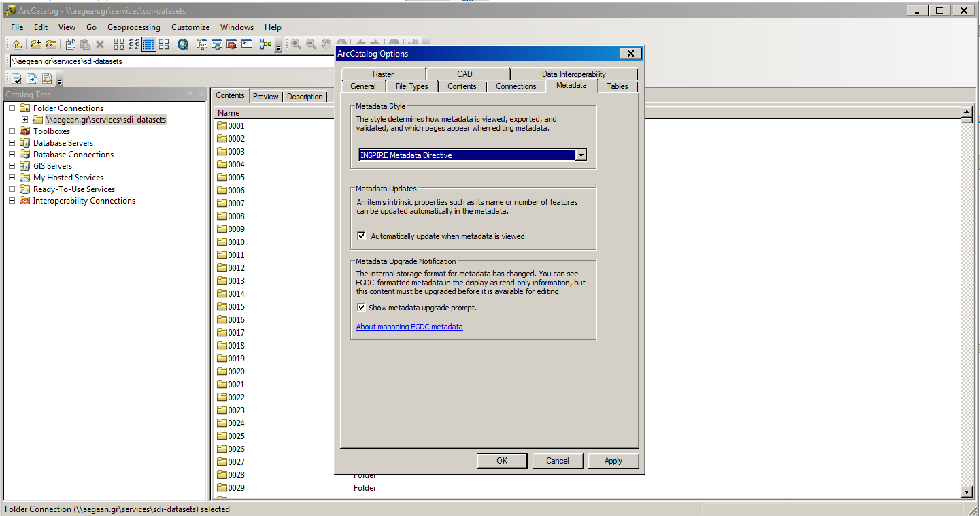
Task: Click the Disconnect From Folder icon
Action: tap(51, 44)
